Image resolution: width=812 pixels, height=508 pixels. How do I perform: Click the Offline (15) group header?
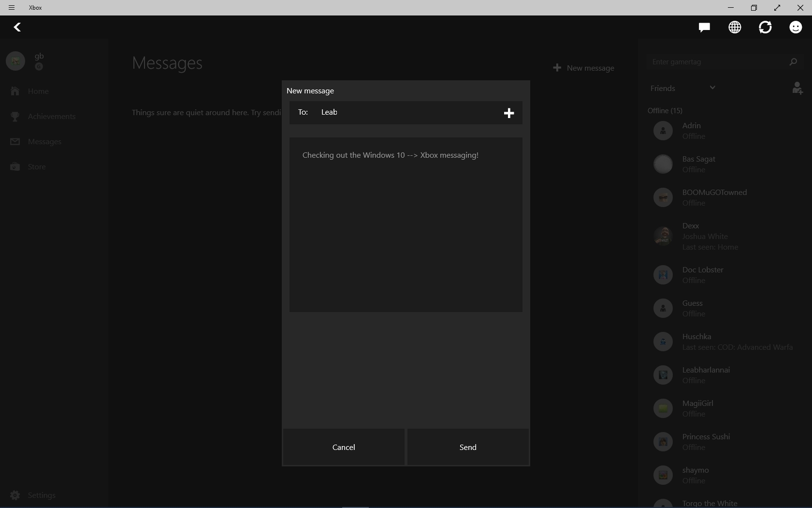pyautogui.click(x=665, y=110)
